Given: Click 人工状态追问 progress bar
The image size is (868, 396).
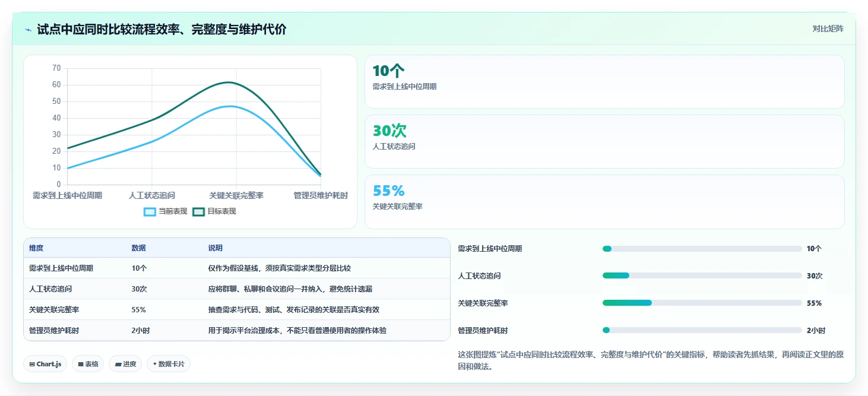Looking at the screenshot, I should coord(702,276).
